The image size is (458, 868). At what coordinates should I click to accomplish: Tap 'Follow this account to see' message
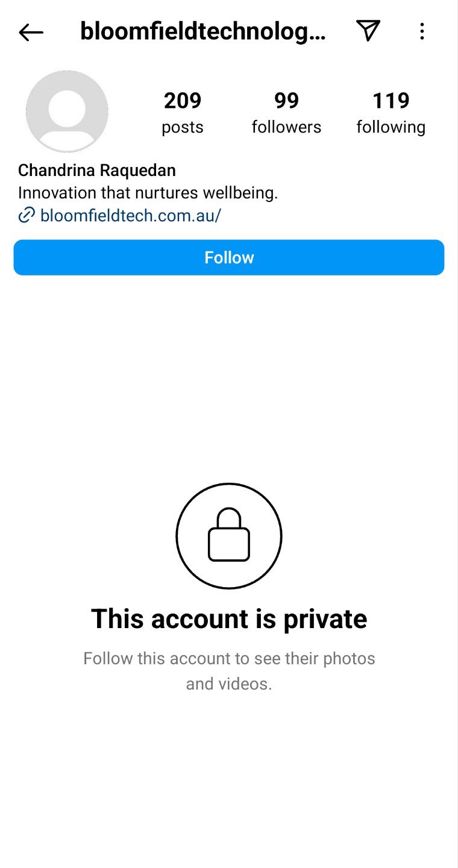(x=229, y=658)
